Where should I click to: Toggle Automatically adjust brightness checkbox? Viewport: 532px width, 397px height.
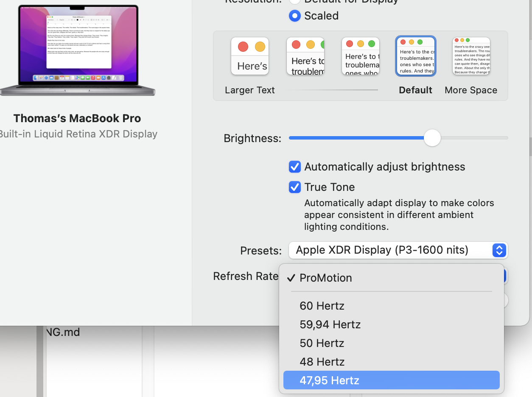[295, 167]
